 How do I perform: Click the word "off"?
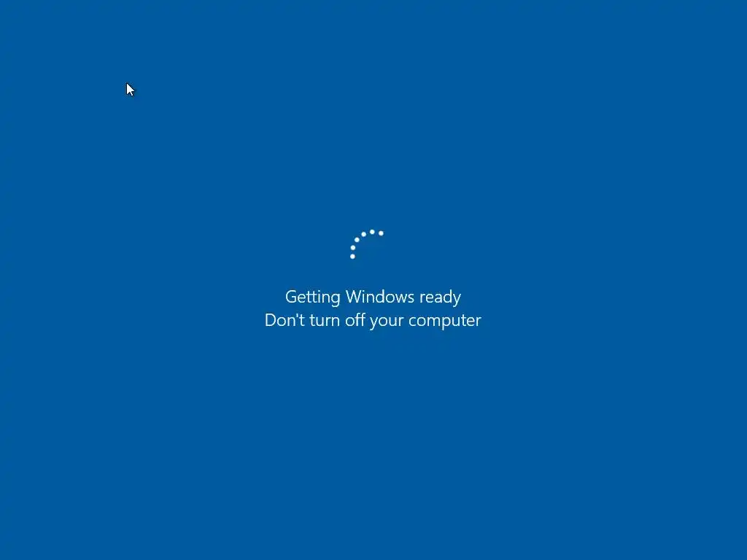coord(355,319)
